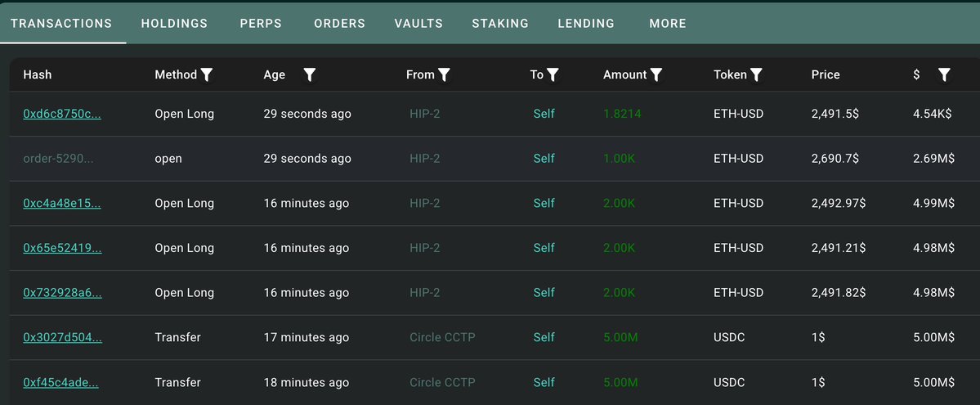Click the To column filter icon

(553, 75)
